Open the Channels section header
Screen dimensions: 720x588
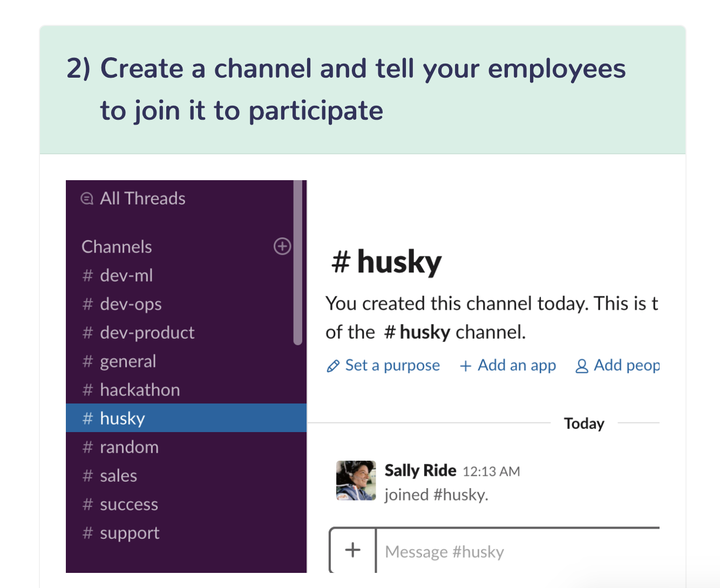point(117,246)
